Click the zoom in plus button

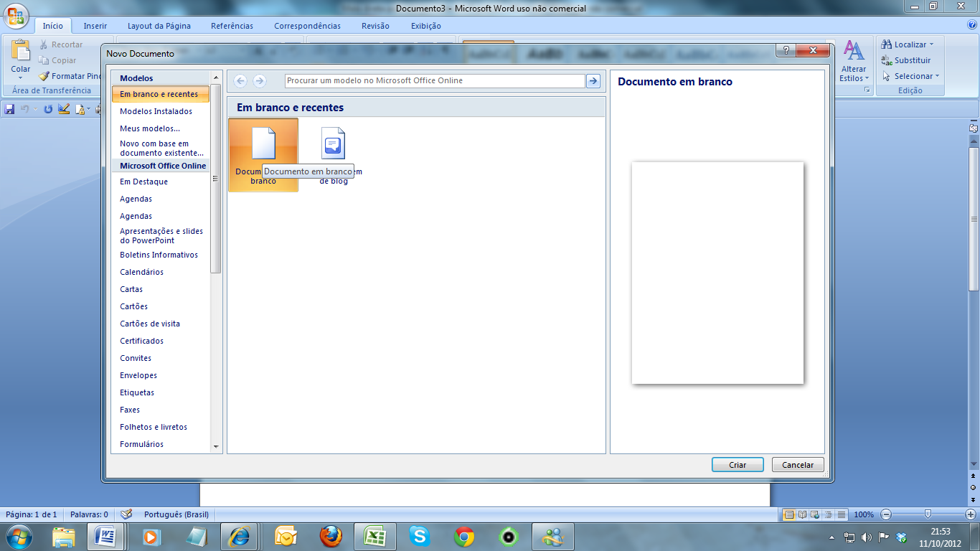click(x=971, y=514)
